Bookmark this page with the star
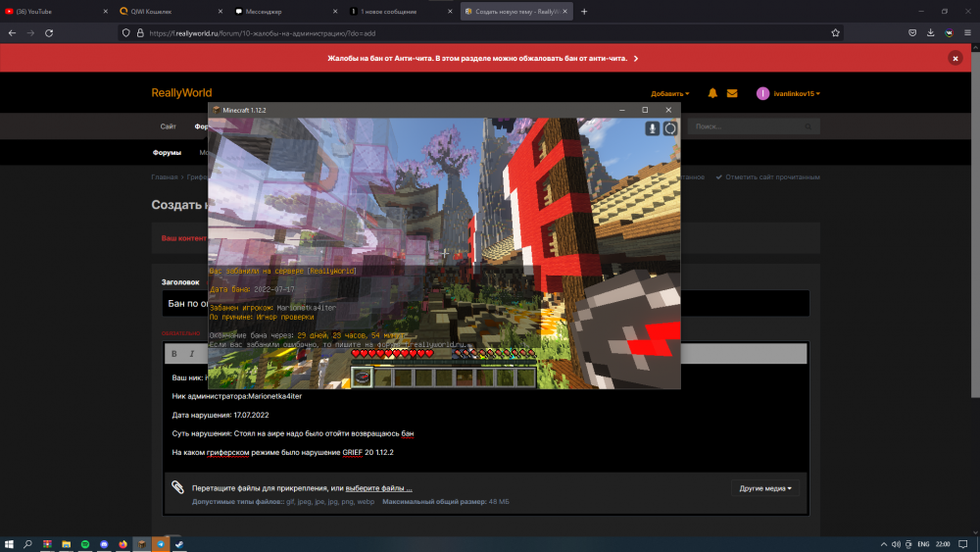The height and width of the screenshot is (552, 980). click(835, 33)
